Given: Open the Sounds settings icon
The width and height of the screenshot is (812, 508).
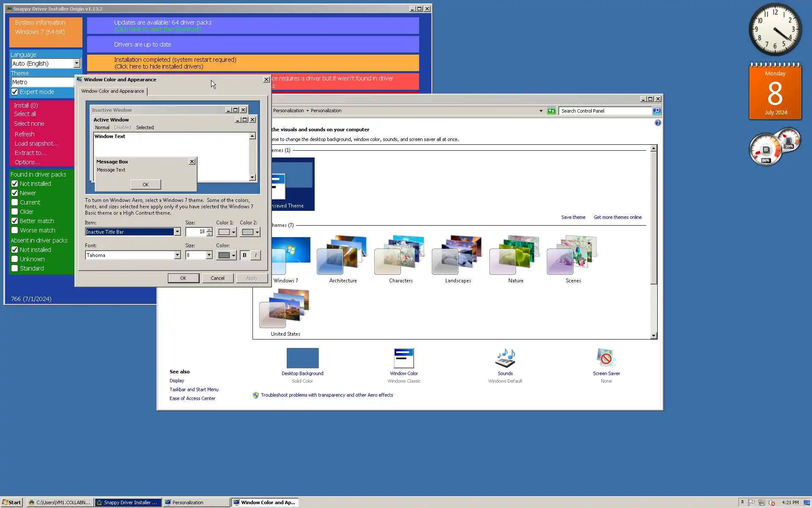Looking at the screenshot, I should tap(505, 358).
